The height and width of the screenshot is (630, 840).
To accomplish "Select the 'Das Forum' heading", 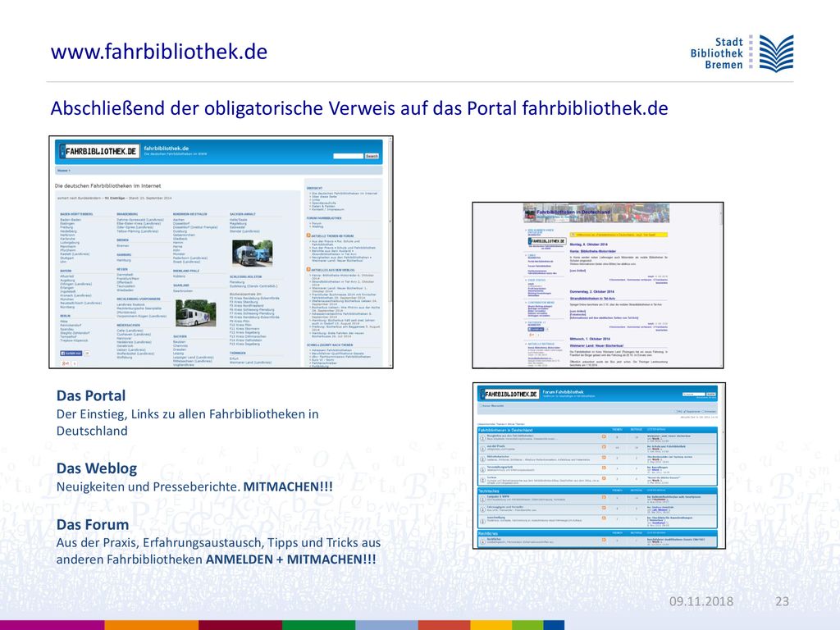I will pos(93,524).
